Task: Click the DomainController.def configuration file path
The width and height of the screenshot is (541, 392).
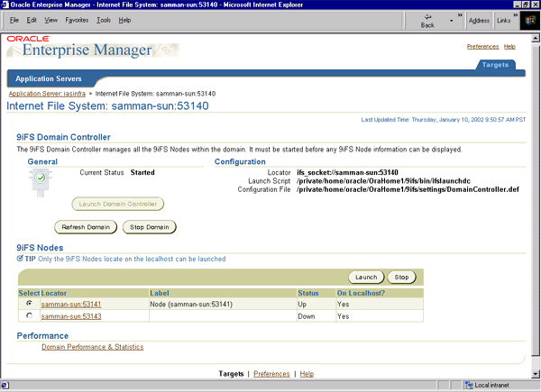Action: 408,189
